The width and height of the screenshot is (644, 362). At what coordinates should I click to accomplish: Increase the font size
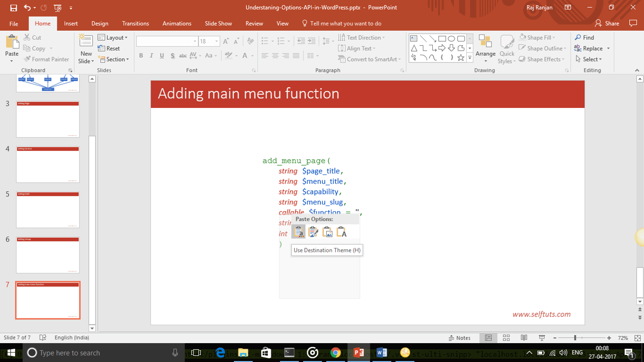click(x=226, y=41)
